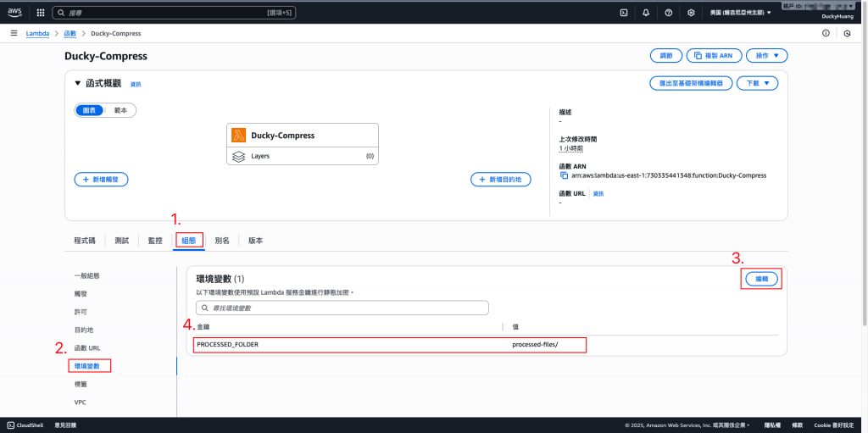
Task: Switch to the 監控 tab
Action: click(155, 241)
